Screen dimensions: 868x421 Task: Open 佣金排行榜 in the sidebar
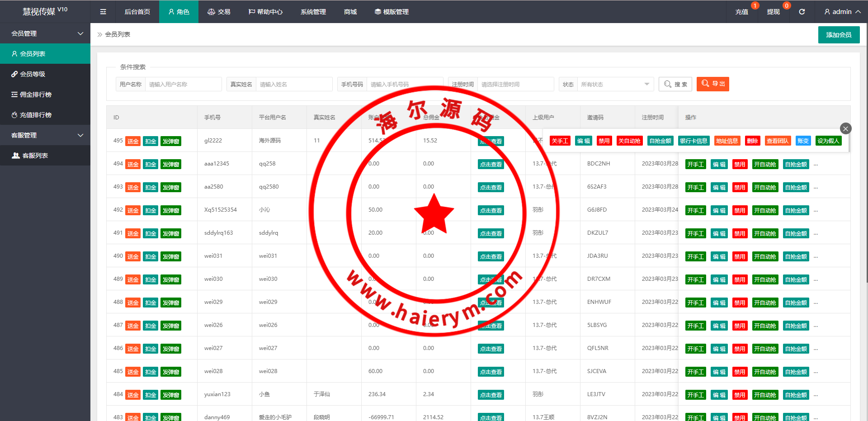coord(35,95)
